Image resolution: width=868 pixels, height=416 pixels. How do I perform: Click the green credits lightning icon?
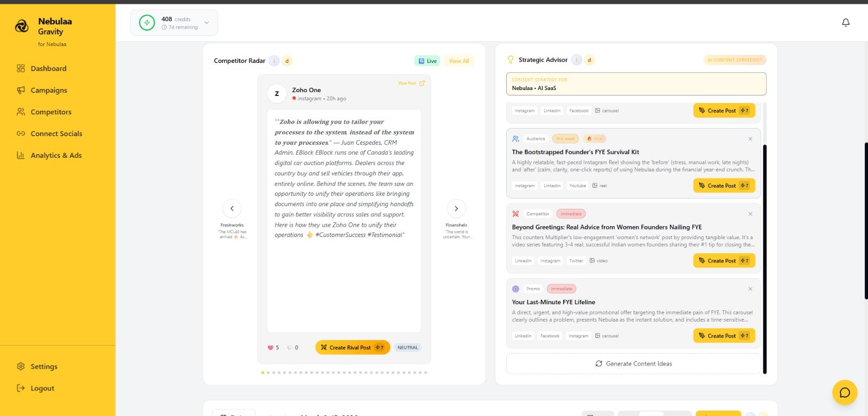tap(147, 23)
